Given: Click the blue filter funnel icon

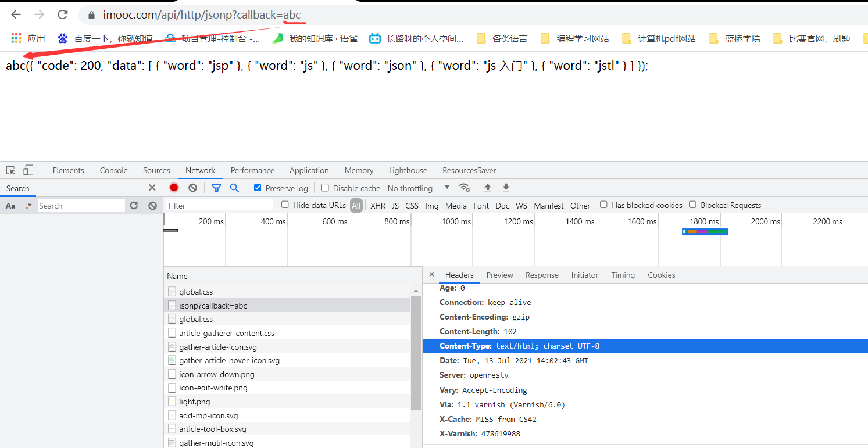Looking at the screenshot, I should click(x=216, y=188).
